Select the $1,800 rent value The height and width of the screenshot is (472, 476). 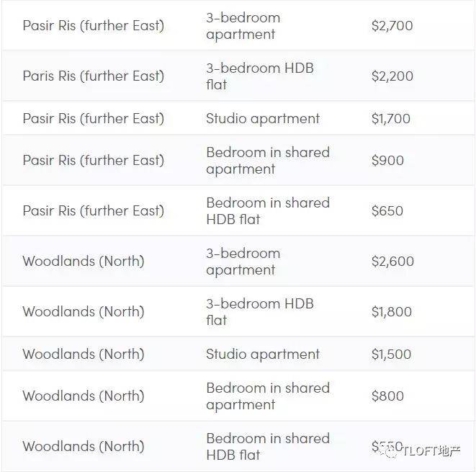[391, 312]
